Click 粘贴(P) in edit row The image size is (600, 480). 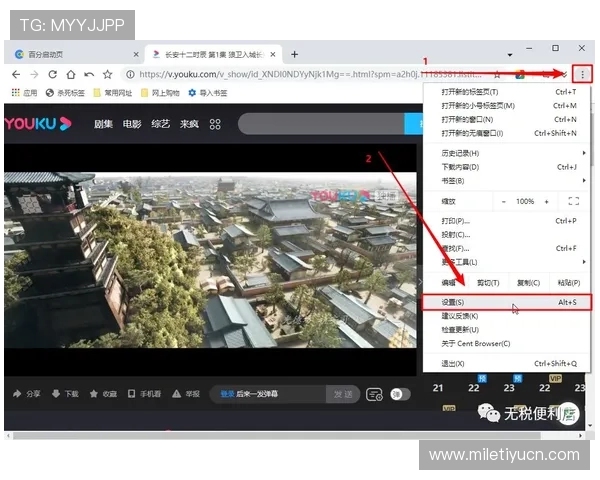click(569, 283)
